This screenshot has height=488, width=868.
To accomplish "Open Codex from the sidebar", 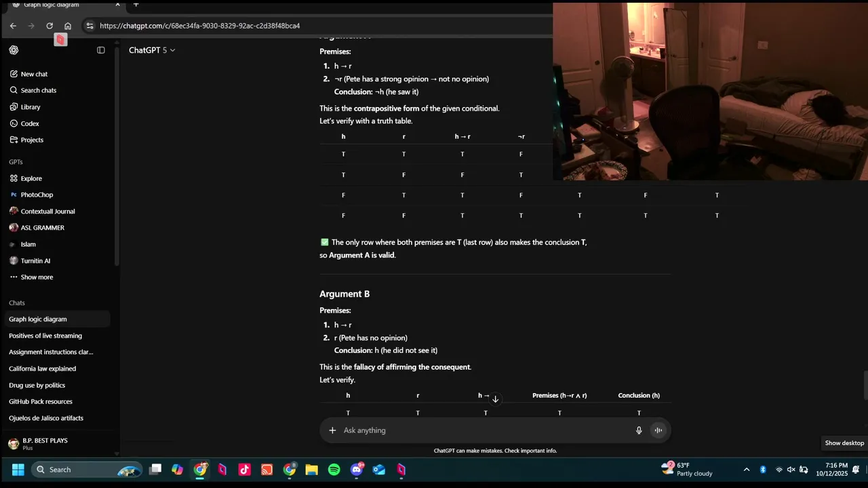I will coord(30,123).
